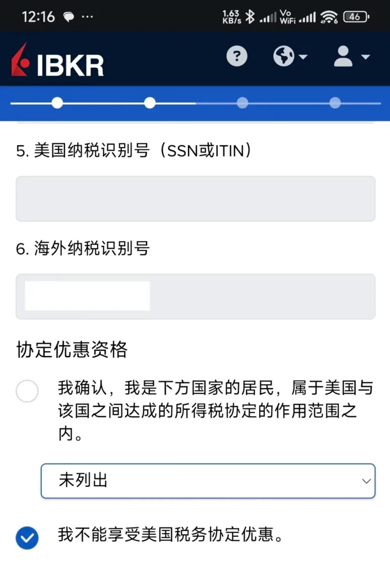This screenshot has width=390, height=588.
Task: Go to second progress step dot
Action: (150, 103)
